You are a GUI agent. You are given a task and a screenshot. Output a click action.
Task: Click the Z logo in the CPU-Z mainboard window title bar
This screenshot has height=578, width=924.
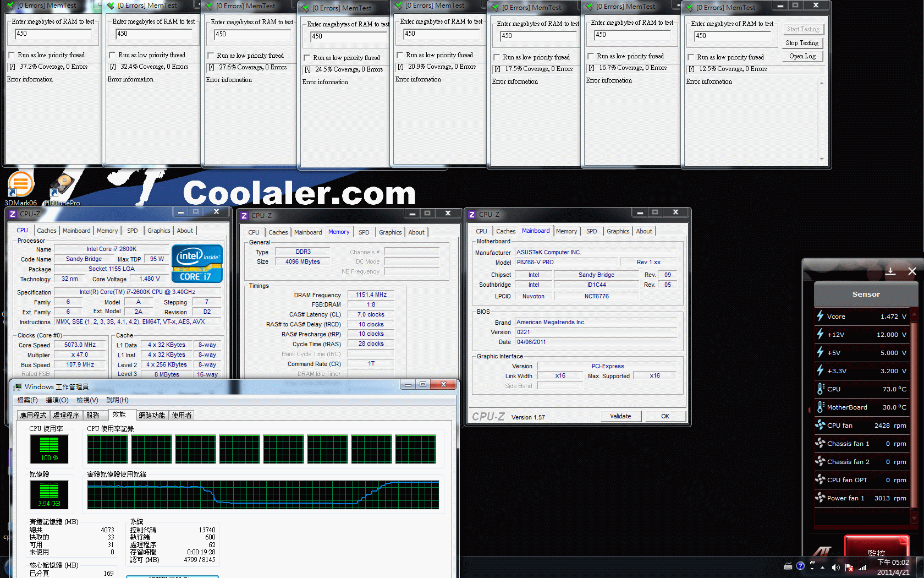pyautogui.click(x=472, y=215)
